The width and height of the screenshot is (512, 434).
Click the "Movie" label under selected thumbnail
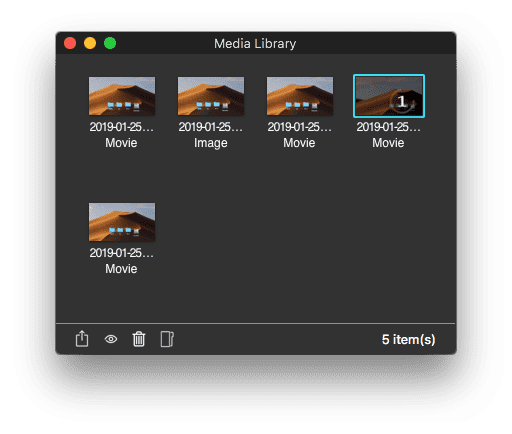(388, 143)
